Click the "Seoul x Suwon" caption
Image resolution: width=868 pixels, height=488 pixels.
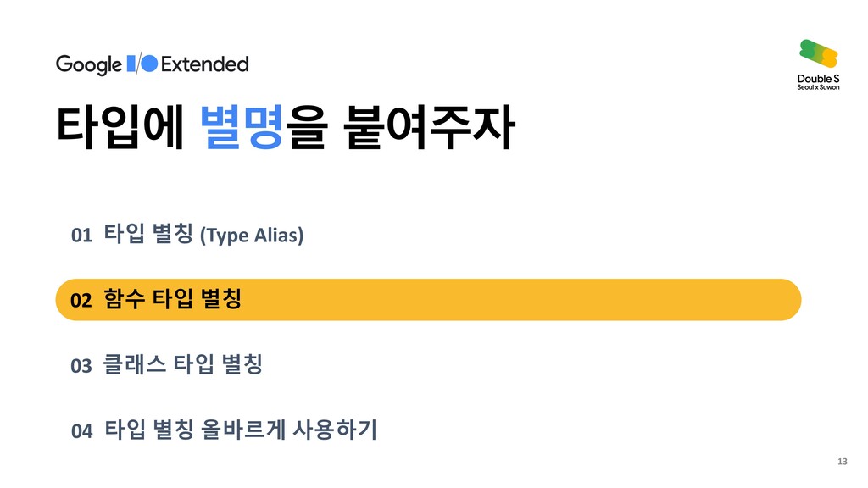coord(818,88)
